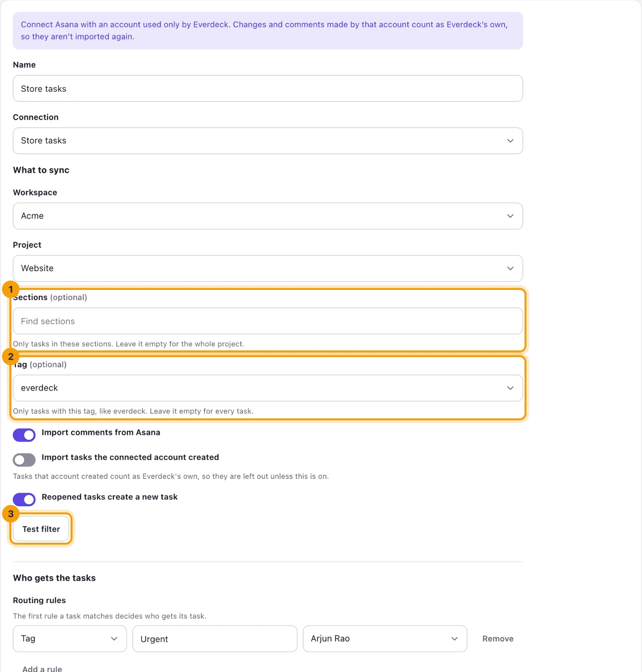Expand the Project dropdown showing Website
This screenshot has width=642, height=672.
tap(268, 268)
